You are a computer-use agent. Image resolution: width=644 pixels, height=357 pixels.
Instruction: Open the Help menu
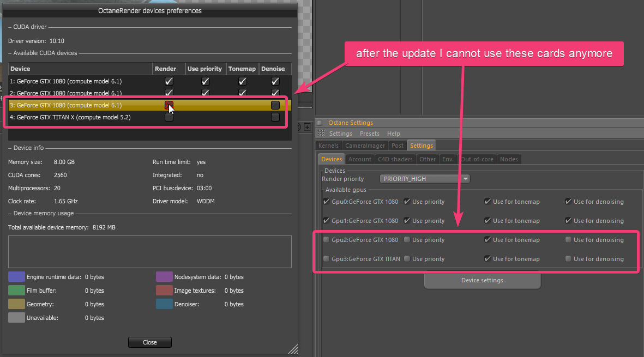point(394,134)
